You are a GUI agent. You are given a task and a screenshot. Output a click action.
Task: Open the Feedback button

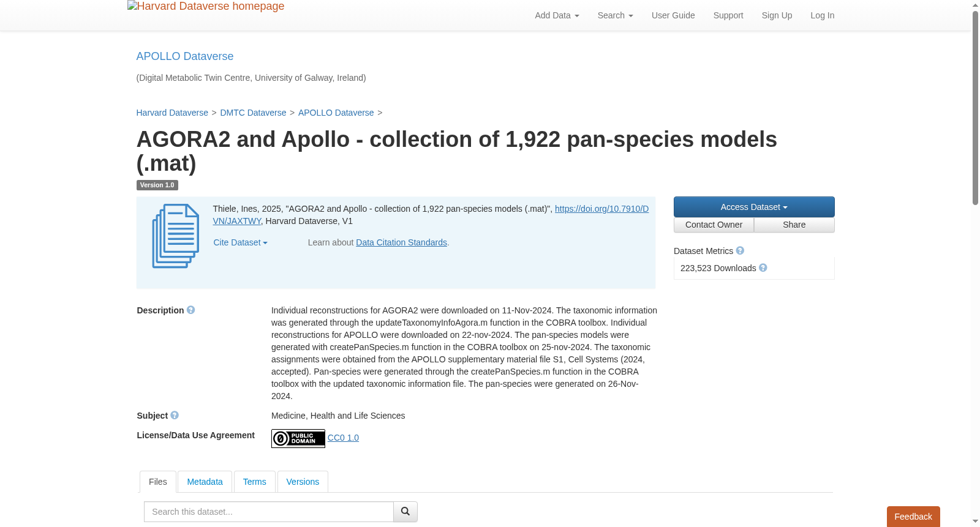click(913, 517)
